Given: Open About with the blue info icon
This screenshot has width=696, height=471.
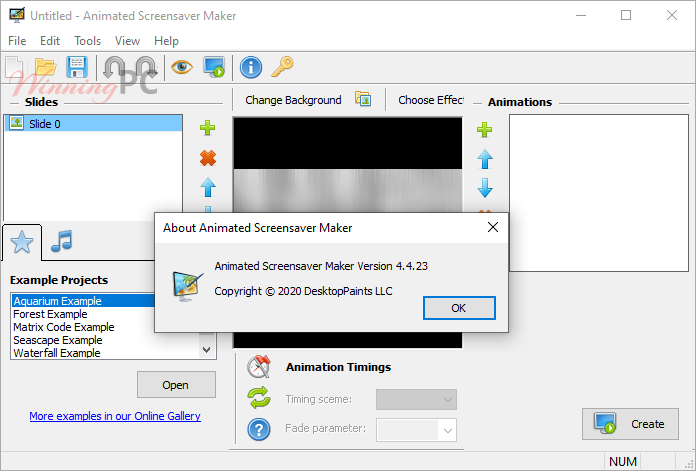Looking at the screenshot, I should 251,67.
